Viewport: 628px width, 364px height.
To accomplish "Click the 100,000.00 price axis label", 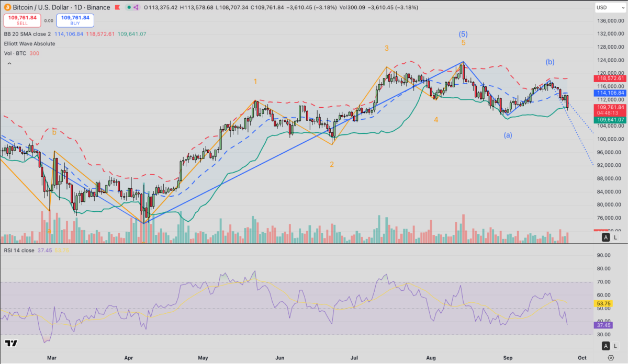I will [x=610, y=139].
